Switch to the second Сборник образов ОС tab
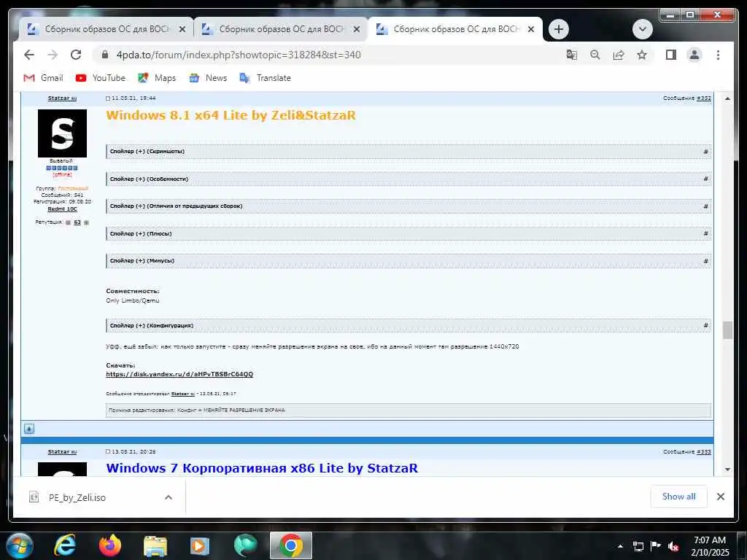This screenshot has height=560, width=747. coord(280,29)
